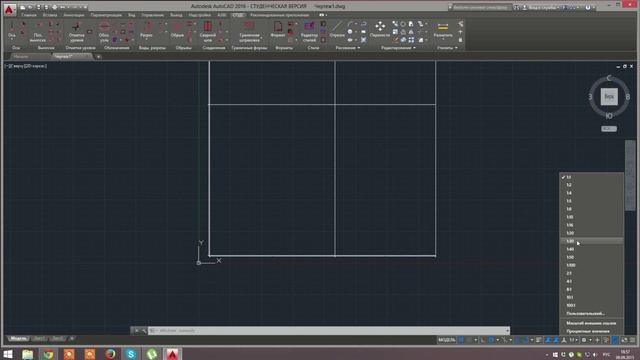Open the Редактор стилей tool
The width and height of the screenshot is (640, 360).
pyautogui.click(x=309, y=32)
